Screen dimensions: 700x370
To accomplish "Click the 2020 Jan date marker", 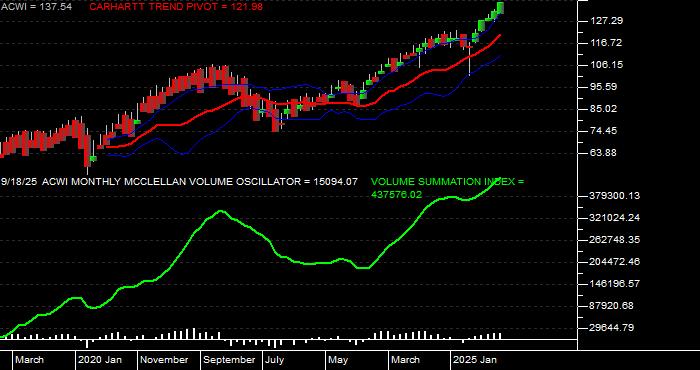I will click(100, 360).
